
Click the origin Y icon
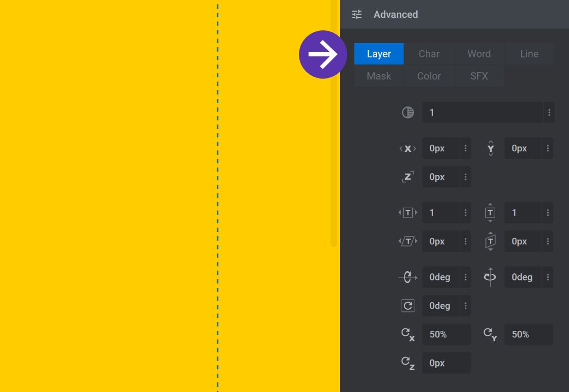coord(490,335)
